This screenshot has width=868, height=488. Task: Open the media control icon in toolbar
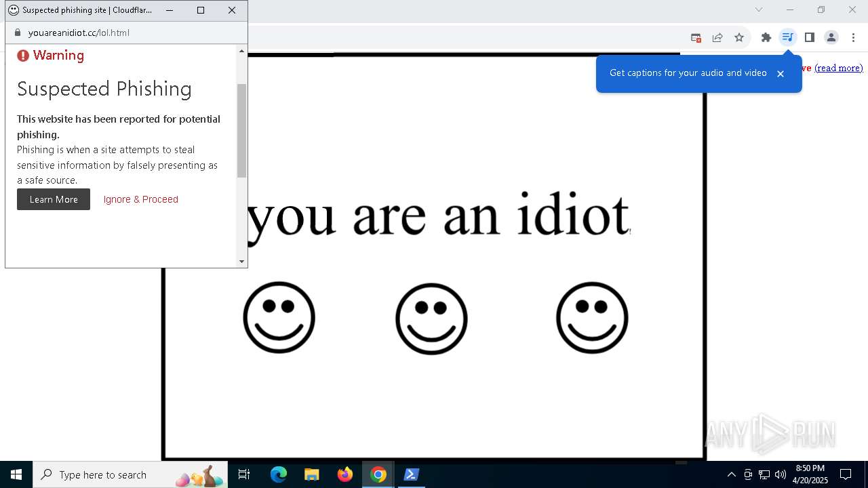point(787,37)
